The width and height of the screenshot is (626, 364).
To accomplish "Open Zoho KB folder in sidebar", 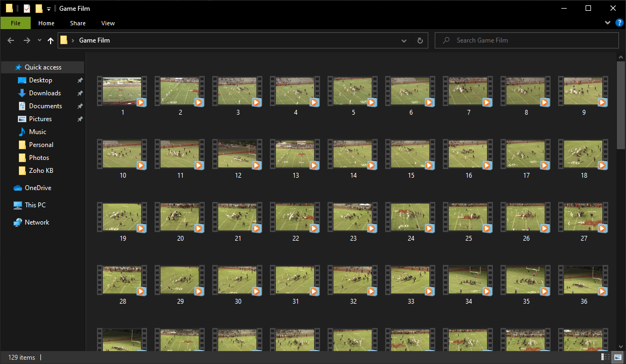I will pyautogui.click(x=41, y=171).
